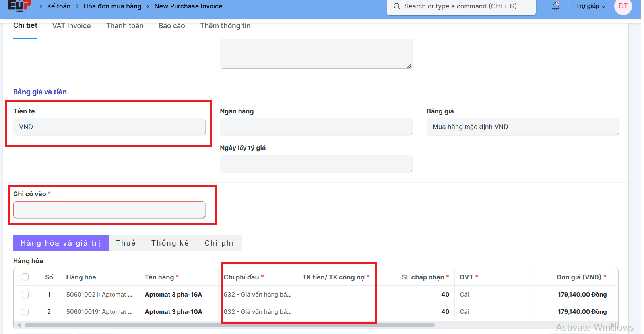Open the notifications bell icon

pyautogui.click(x=555, y=6)
